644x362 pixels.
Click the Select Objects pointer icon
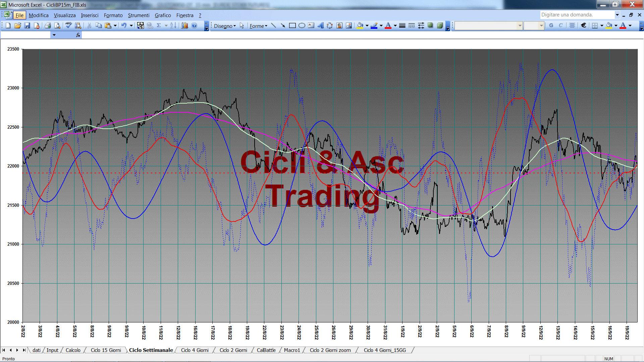(242, 25)
